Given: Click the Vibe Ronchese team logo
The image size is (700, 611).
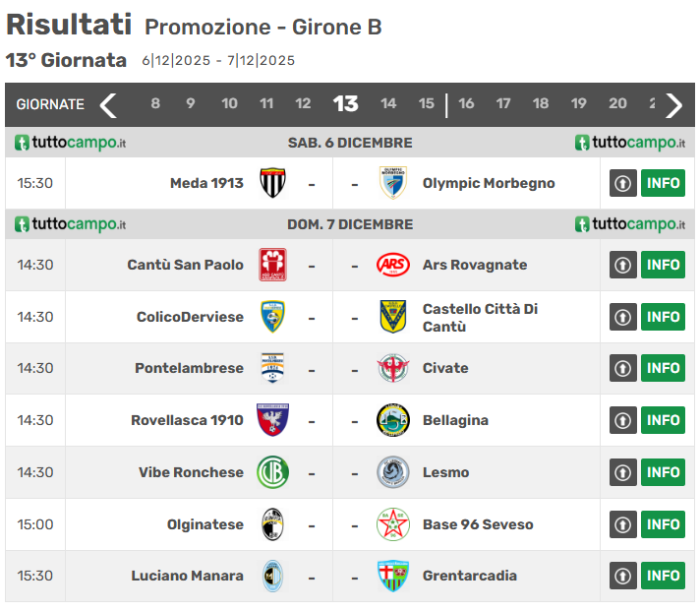Looking at the screenshot, I should coord(272,472).
